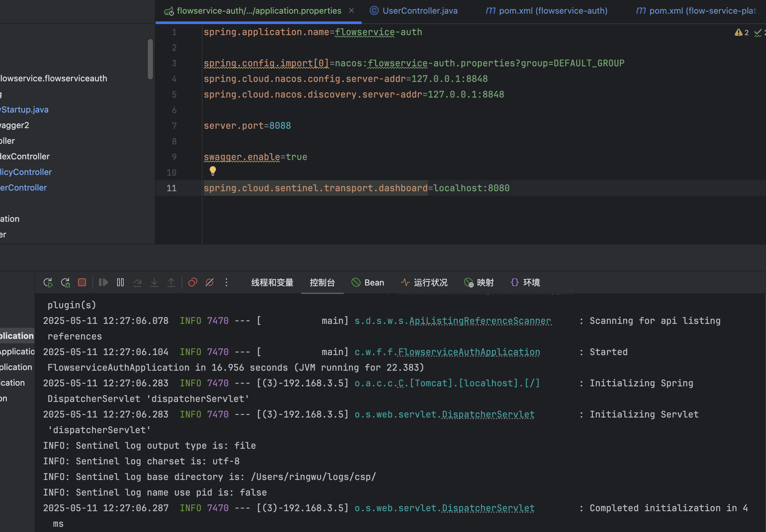Click the warnings indicator in editor

742,33
